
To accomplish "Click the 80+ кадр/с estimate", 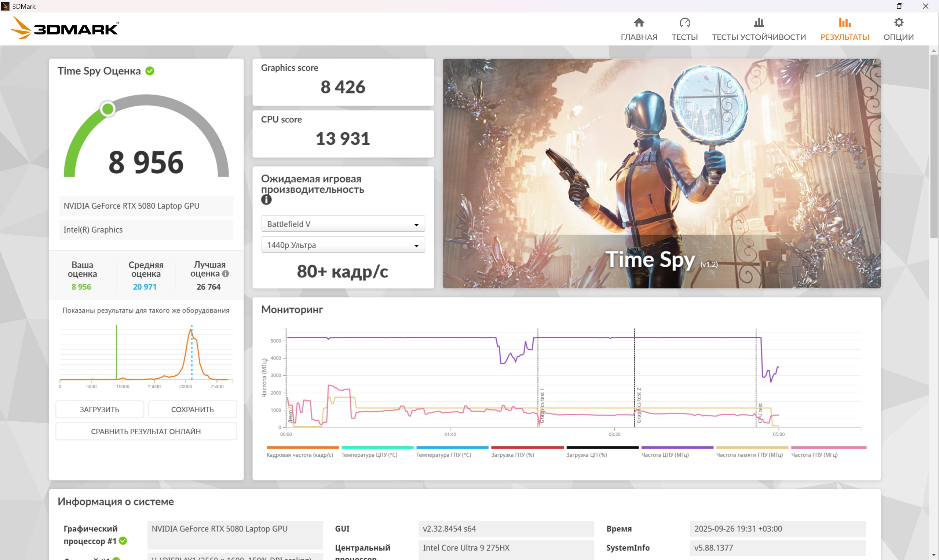I will coord(343,271).
